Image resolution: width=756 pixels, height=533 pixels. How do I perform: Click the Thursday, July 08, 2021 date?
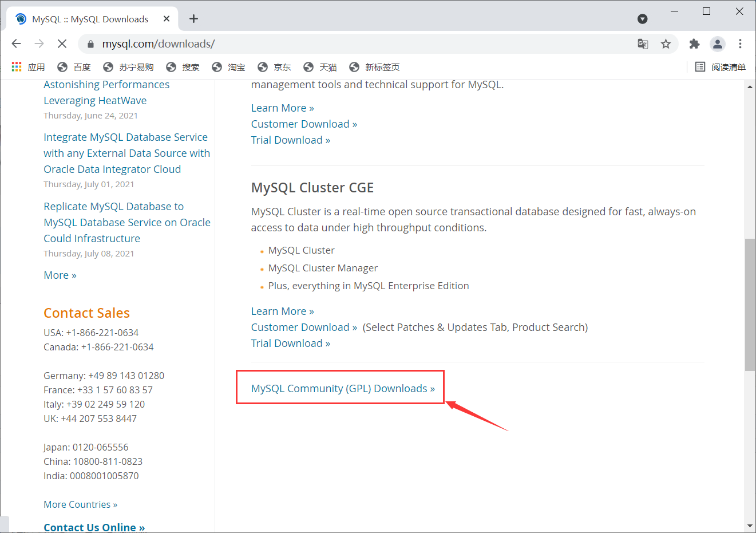pos(89,254)
